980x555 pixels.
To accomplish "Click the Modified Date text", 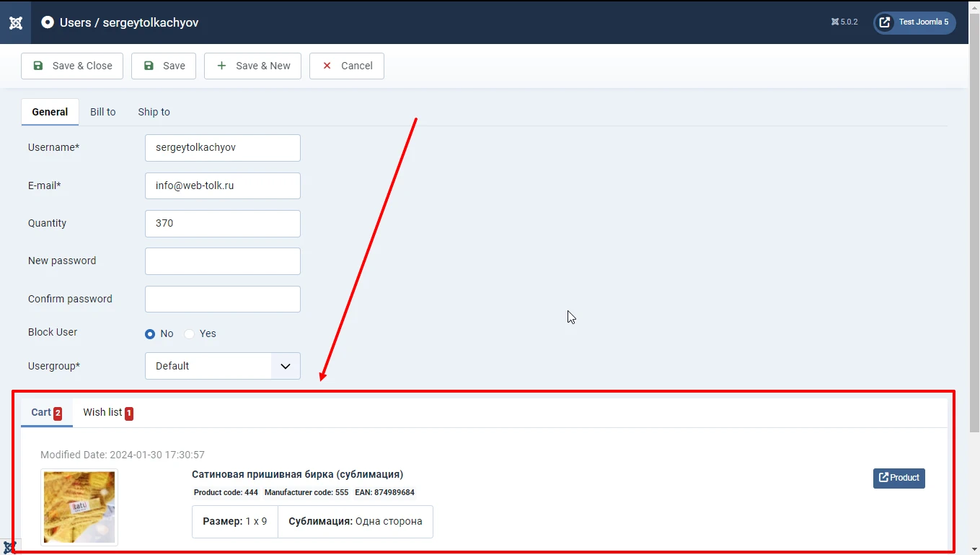I will point(123,455).
